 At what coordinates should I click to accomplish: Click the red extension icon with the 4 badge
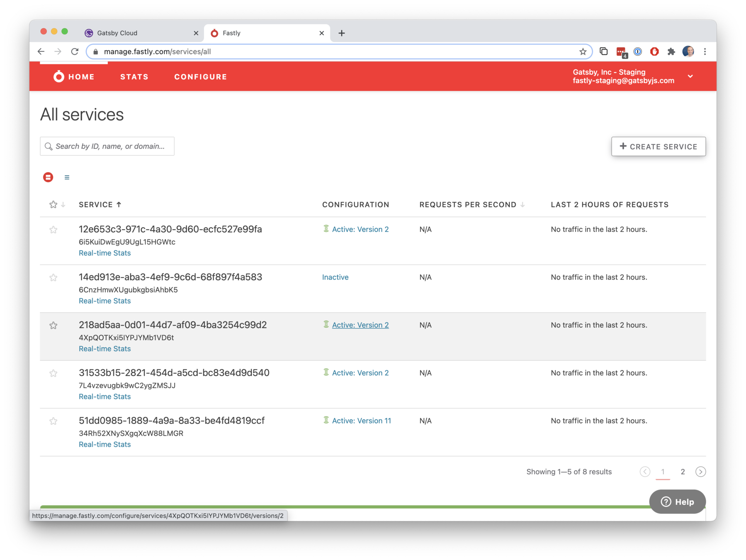click(x=621, y=52)
